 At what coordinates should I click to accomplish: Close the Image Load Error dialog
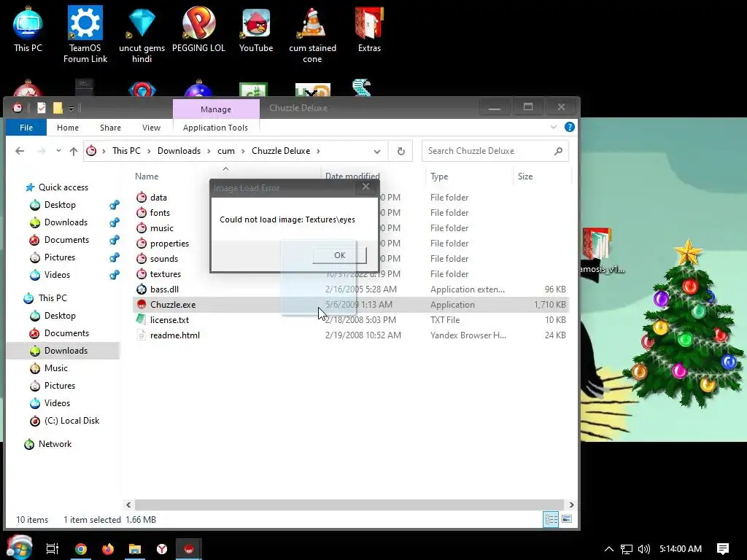365,187
